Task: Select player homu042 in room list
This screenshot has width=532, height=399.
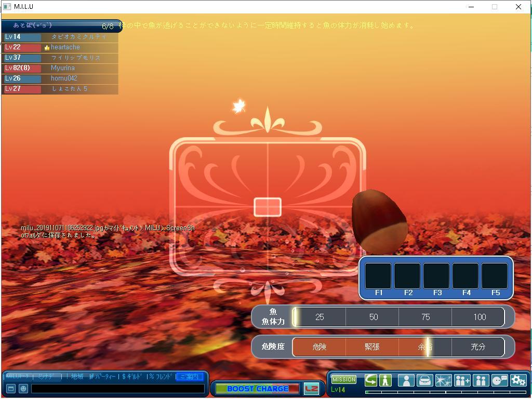Action: coord(60,78)
